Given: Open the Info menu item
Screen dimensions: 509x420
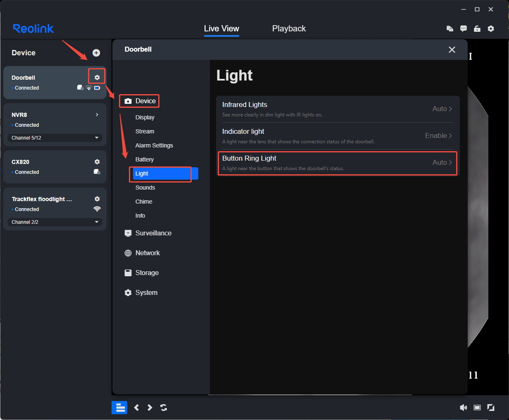Looking at the screenshot, I should (140, 216).
